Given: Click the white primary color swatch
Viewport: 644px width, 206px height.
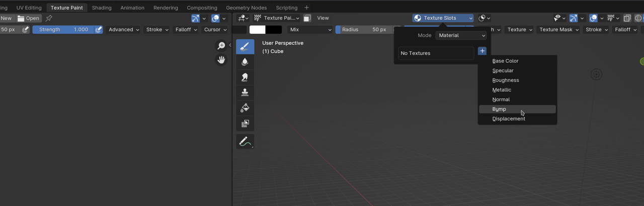Looking at the screenshot, I should [x=257, y=30].
